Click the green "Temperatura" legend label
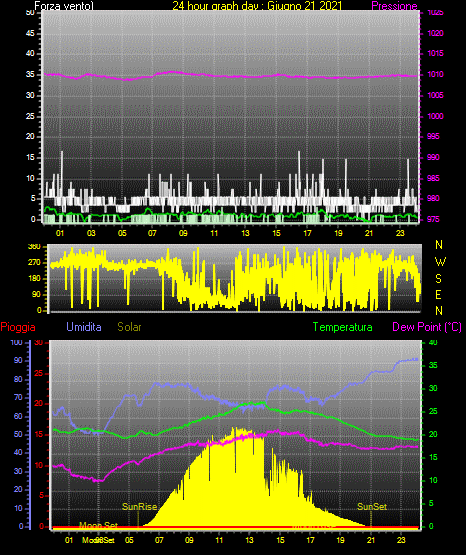This screenshot has width=466, height=555. (x=343, y=327)
